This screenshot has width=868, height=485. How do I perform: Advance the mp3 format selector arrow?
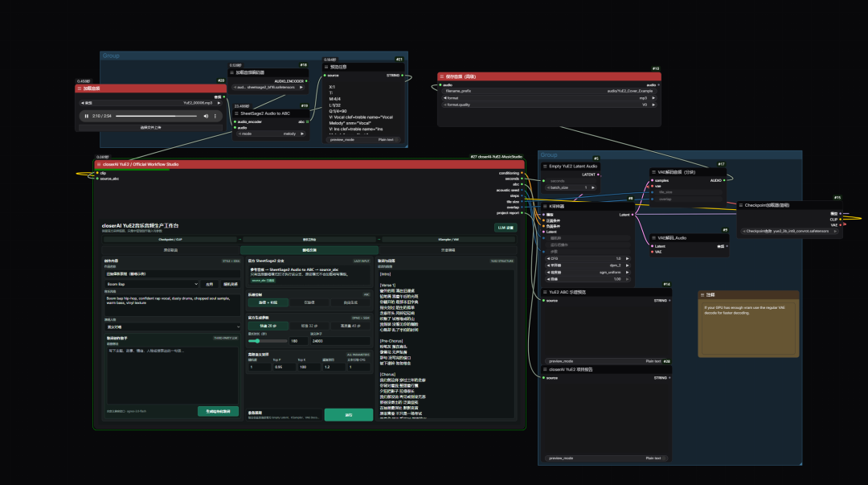tap(653, 97)
